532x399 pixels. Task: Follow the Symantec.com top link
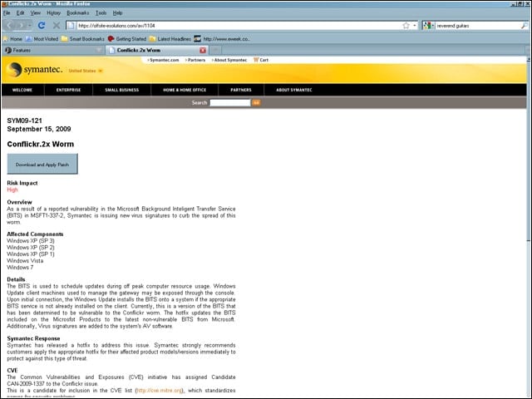click(x=163, y=60)
